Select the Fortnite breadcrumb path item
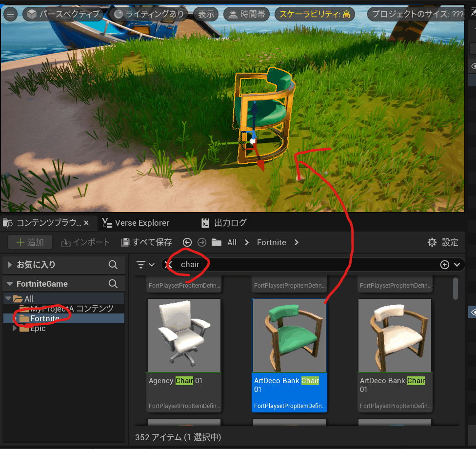The image size is (476, 449). pyautogui.click(x=271, y=242)
